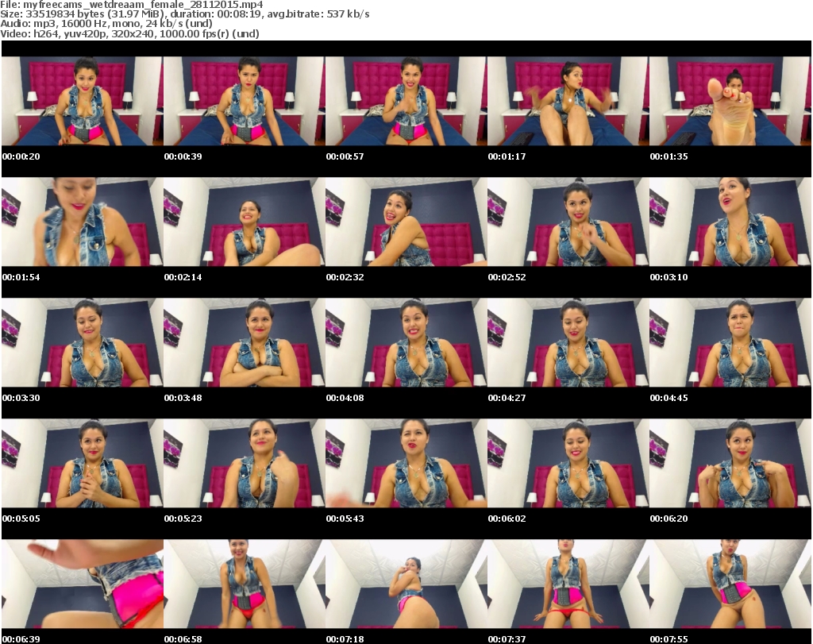Click the 00:03:48 timestamp label
The width and height of the screenshot is (813, 644).
[x=183, y=398]
